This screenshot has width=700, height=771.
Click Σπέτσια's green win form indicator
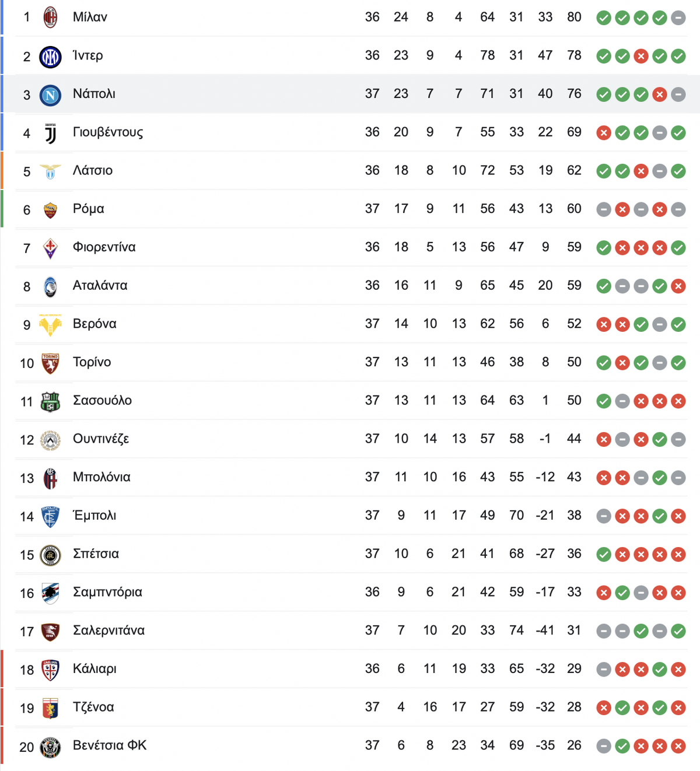(604, 555)
